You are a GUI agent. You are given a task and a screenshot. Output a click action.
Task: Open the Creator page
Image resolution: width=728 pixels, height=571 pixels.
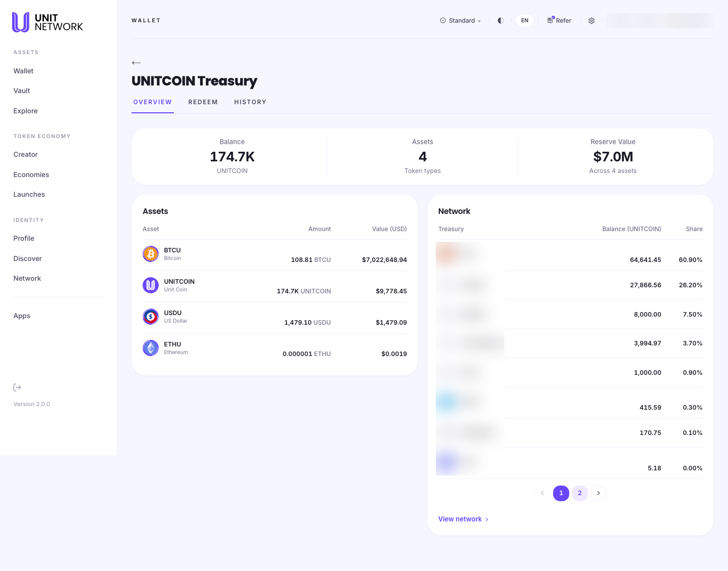click(26, 155)
